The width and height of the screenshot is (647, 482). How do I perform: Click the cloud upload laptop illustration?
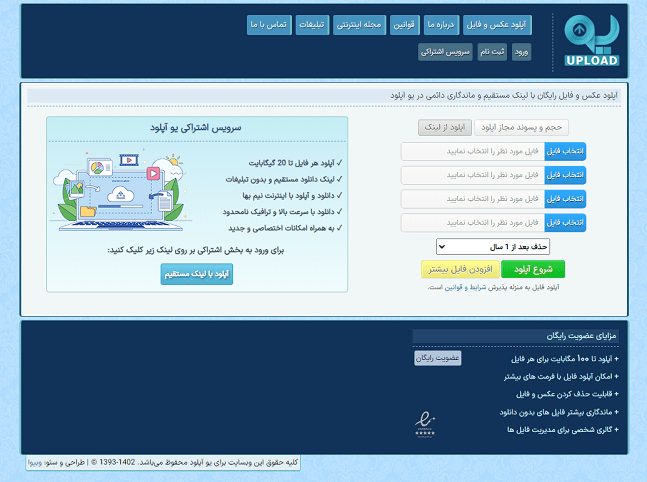tap(120, 192)
